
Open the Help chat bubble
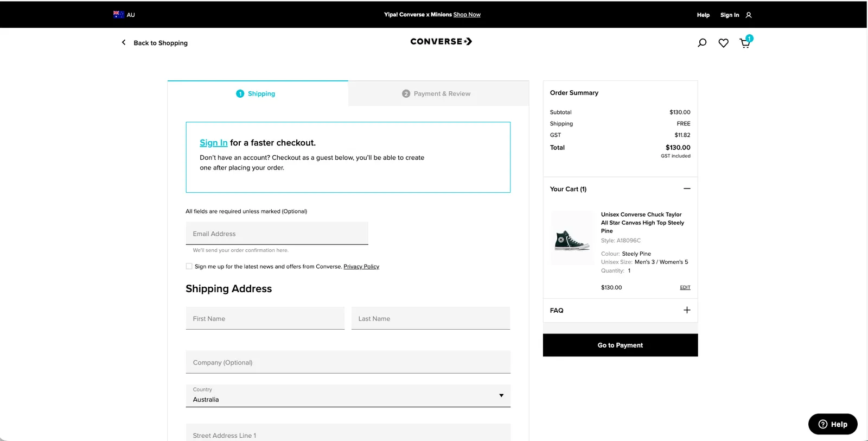point(833,424)
